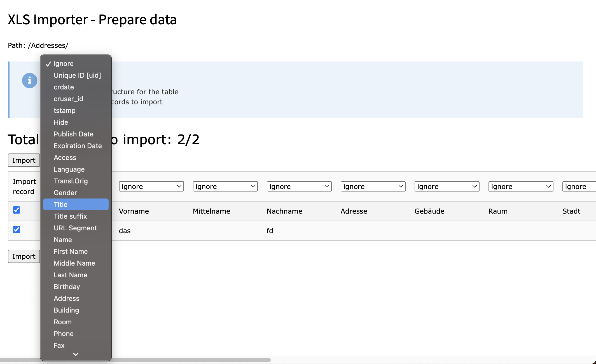Choose 'Building' from the field list
The height and width of the screenshot is (364, 596).
pos(76,310)
